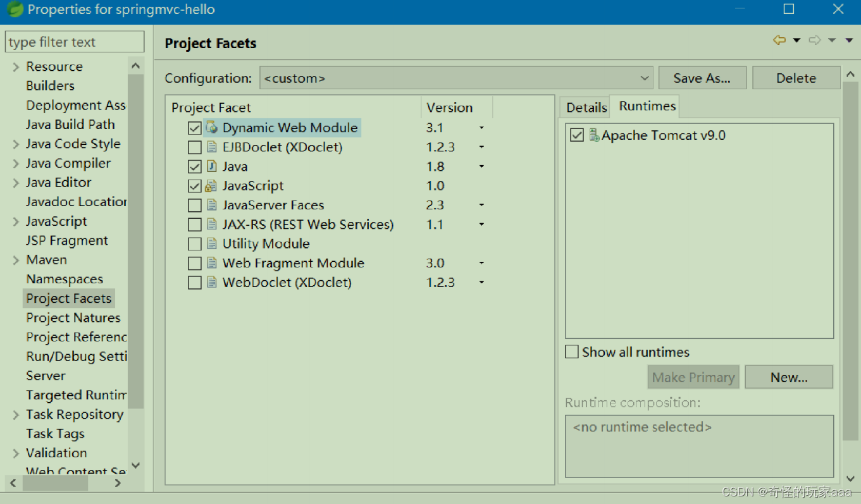Click the JavaScript facet icon
Image resolution: width=861 pixels, height=504 pixels.
pos(212,186)
